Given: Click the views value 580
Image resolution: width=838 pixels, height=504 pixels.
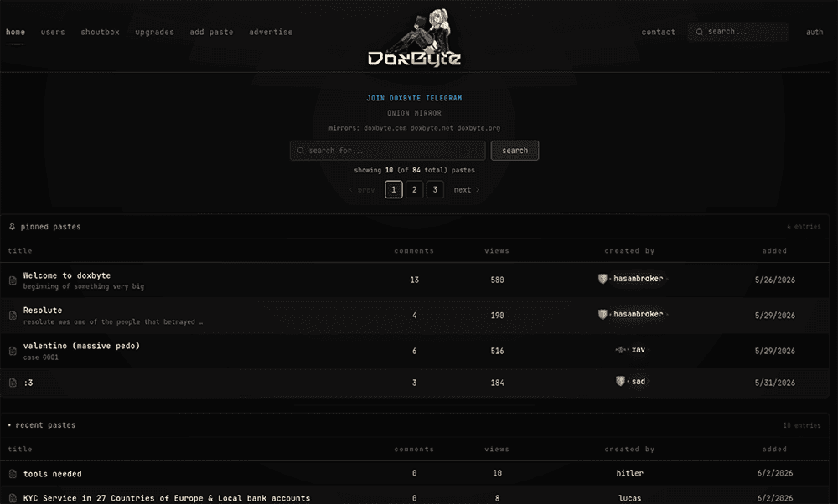Looking at the screenshot, I should coord(498,280).
